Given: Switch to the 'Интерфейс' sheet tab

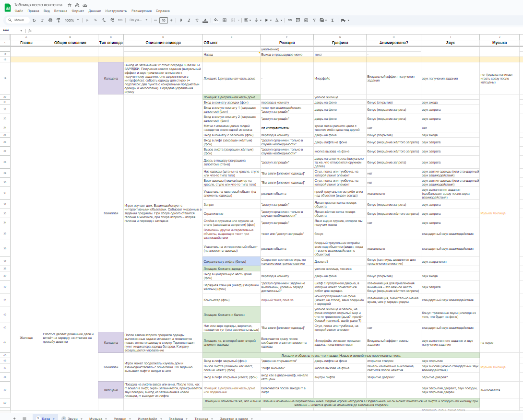Looking at the screenshot, I should coord(147,419).
